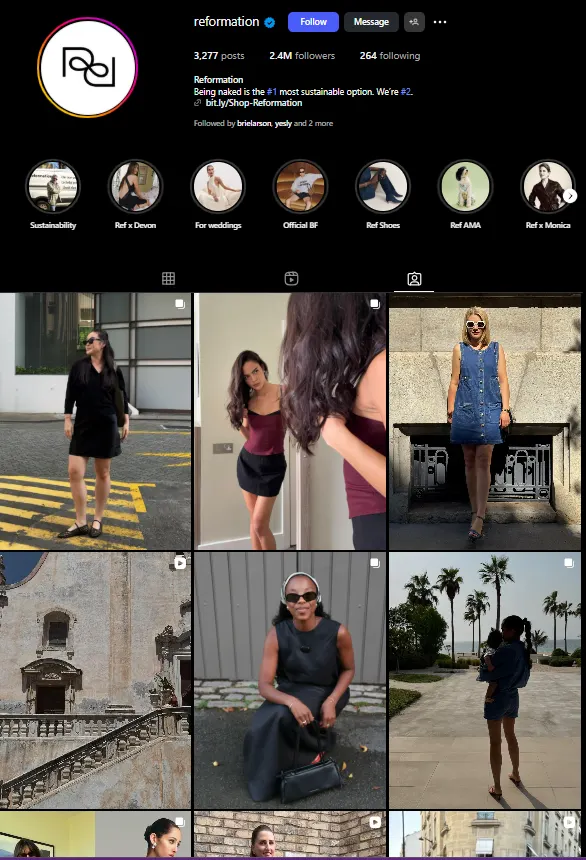This screenshot has height=860, width=586.
Task: Open the crouching woman black dress post
Action: click(x=290, y=680)
